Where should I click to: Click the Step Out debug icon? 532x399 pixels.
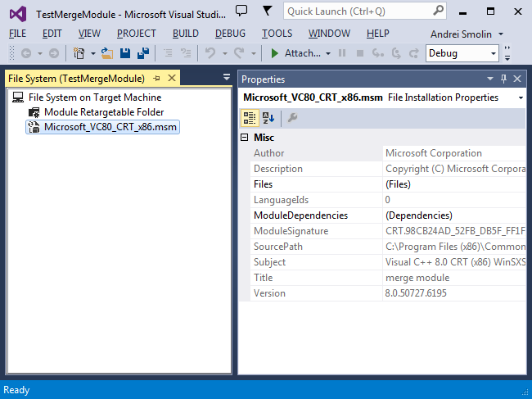(x=414, y=53)
